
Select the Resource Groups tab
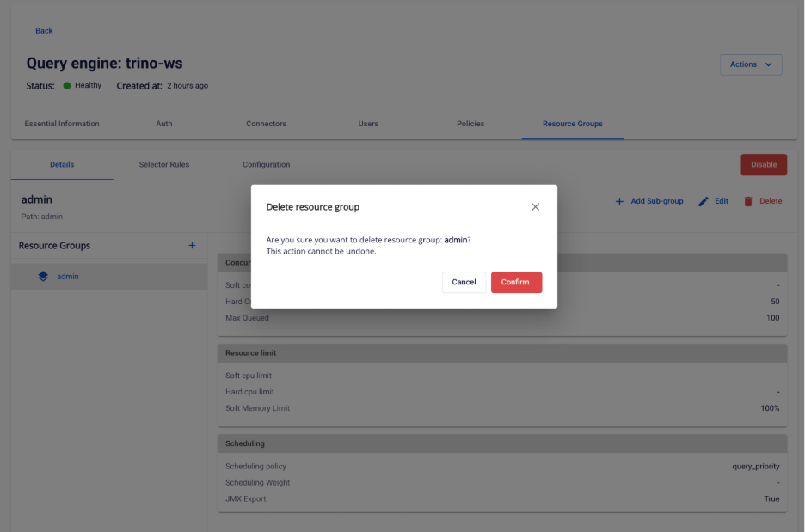click(x=573, y=124)
